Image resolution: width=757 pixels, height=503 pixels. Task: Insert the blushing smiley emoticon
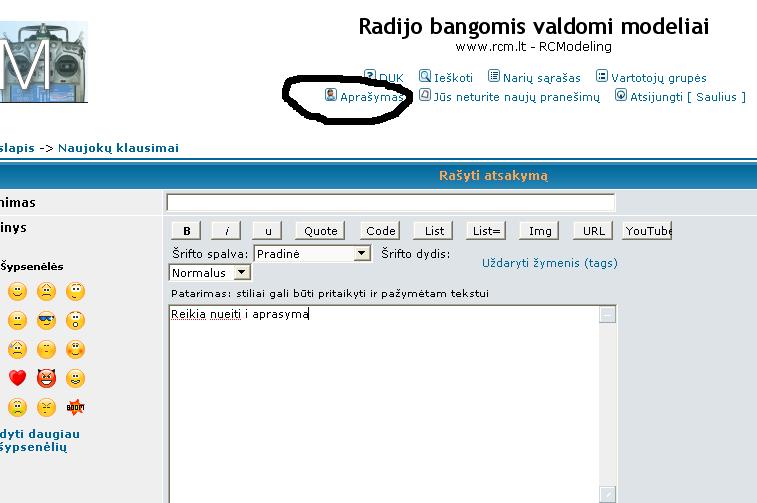pyautogui.click(x=75, y=350)
